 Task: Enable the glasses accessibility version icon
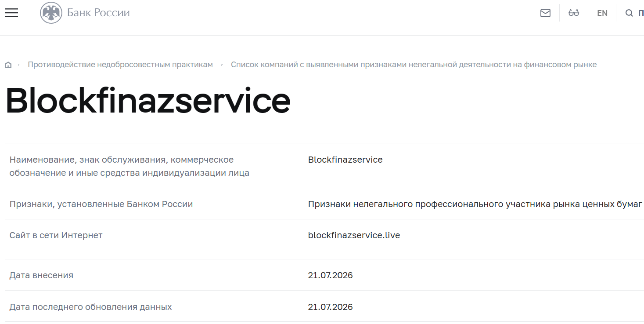point(574,13)
